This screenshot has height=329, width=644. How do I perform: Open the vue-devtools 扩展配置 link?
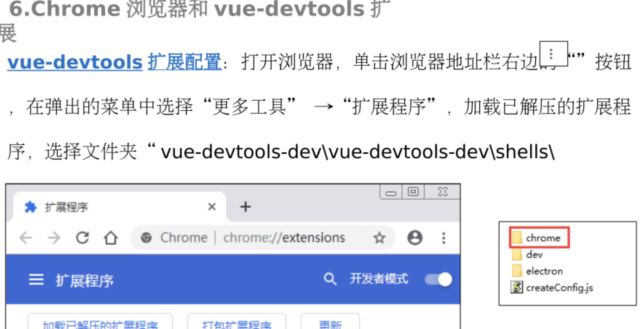[114, 62]
